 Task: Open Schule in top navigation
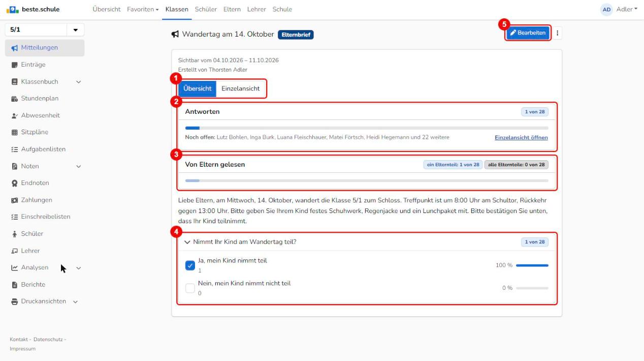click(282, 9)
